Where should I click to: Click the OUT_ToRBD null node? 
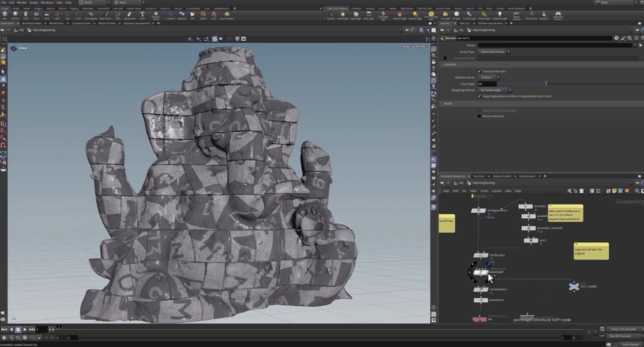[x=574, y=286]
